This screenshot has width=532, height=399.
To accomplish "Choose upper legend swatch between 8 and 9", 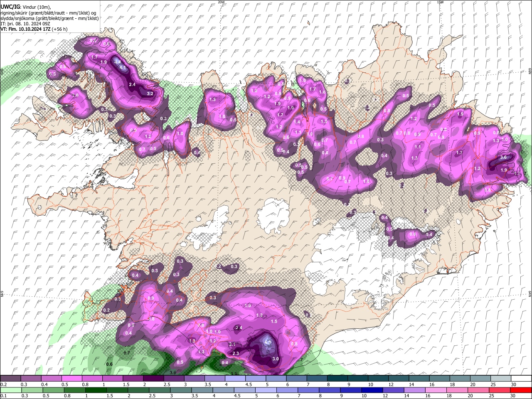I will pos(337,378).
